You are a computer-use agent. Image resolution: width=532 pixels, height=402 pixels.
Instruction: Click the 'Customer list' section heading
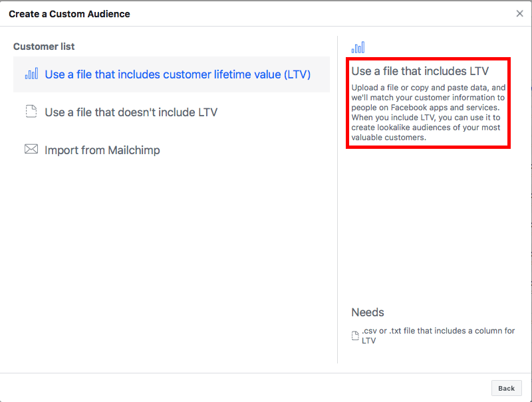[44, 47]
